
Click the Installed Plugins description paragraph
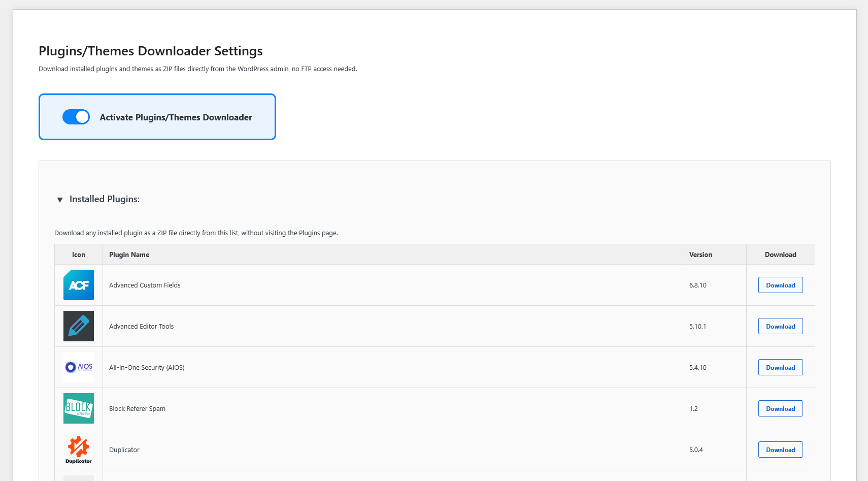click(196, 233)
